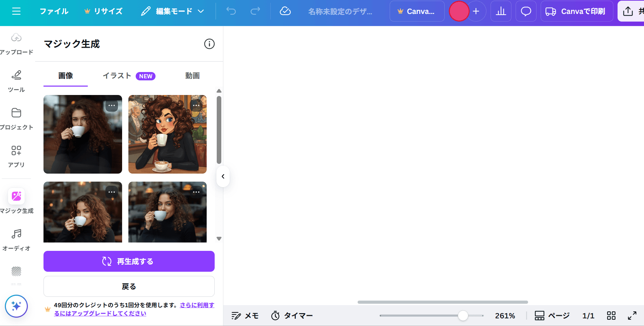Open the comments bubble icon

tap(526, 11)
